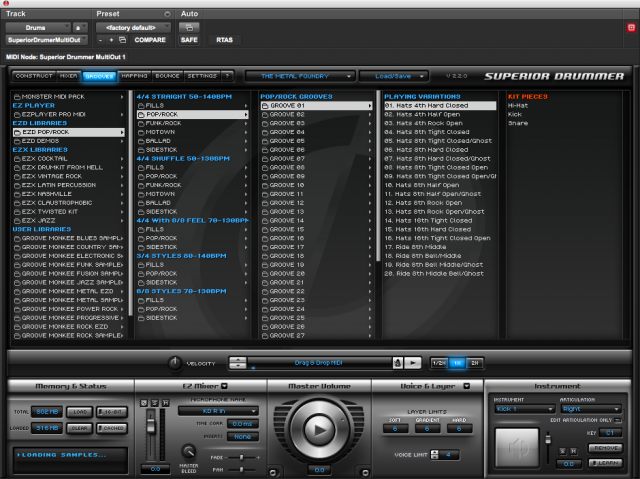
Task: Open the Preset circular menu button
Action: pos(167,14)
